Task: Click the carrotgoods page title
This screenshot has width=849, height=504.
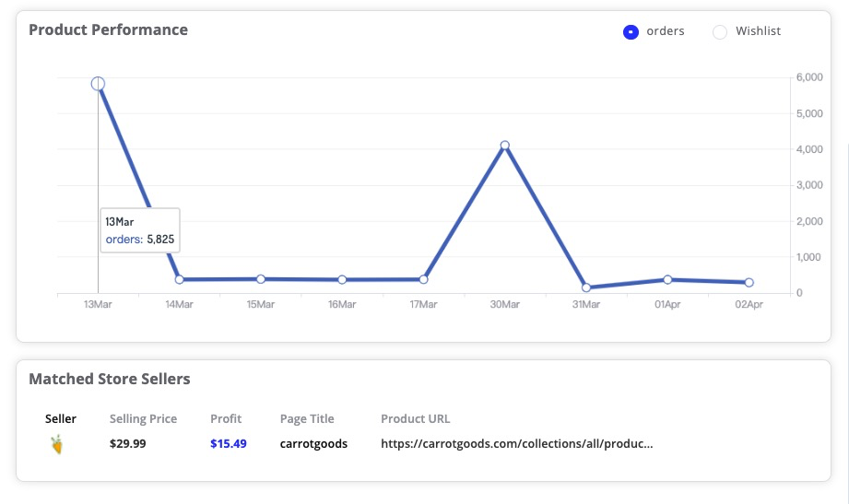Action: [313, 444]
